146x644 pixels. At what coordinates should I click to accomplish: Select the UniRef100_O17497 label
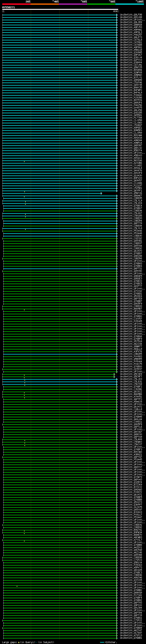coord(131,633)
